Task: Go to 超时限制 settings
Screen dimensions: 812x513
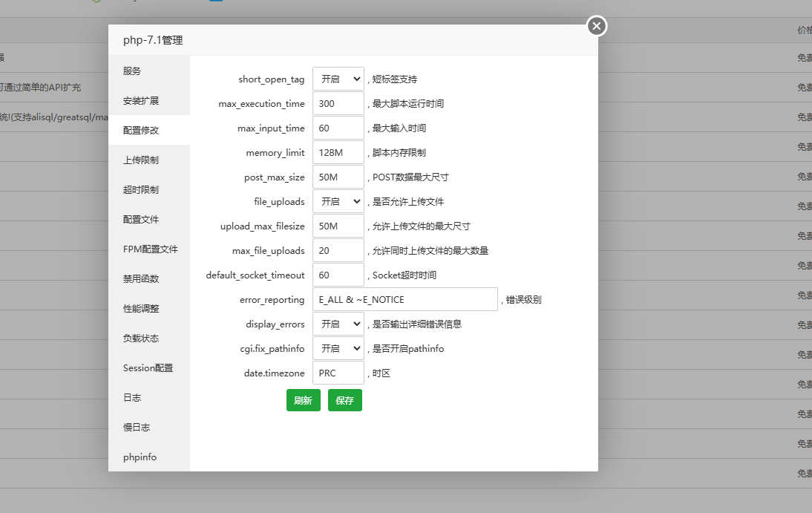Action: [149, 189]
